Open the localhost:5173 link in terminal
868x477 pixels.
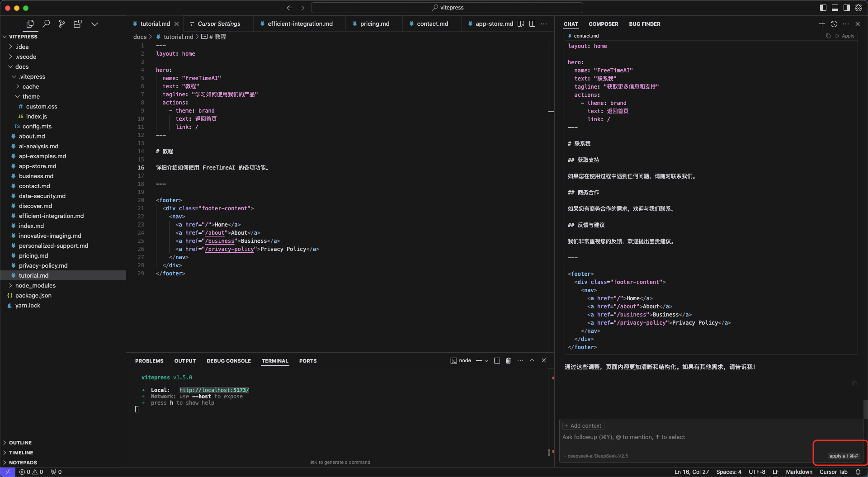pyautogui.click(x=214, y=390)
